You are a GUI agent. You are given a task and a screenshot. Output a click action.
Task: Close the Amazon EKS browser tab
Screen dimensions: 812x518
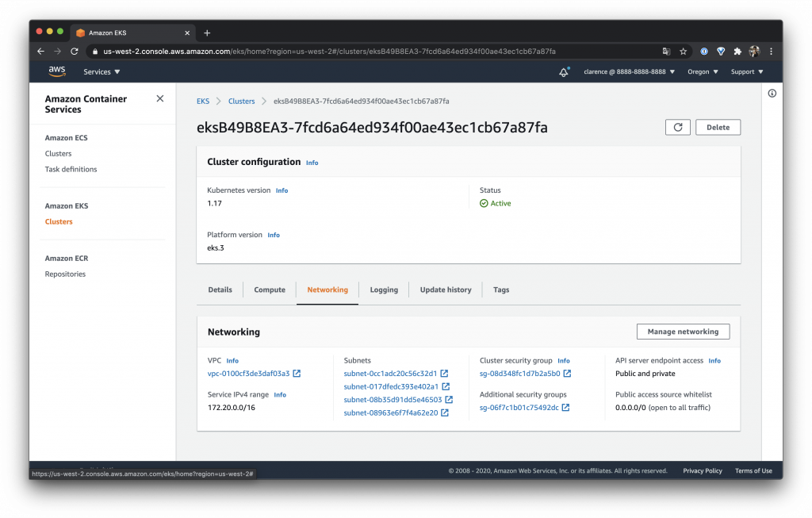[187, 33]
